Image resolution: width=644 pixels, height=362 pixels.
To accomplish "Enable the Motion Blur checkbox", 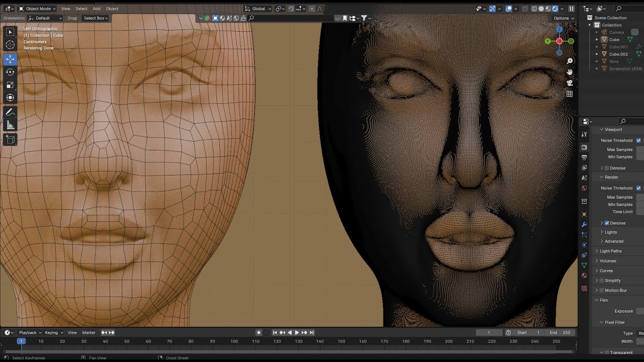I will 602,290.
